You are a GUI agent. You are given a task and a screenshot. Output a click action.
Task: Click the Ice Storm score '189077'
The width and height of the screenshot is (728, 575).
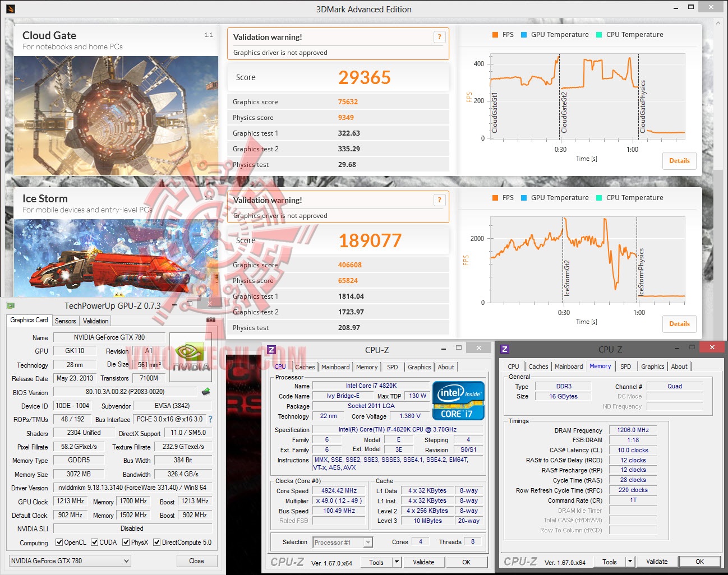tap(370, 240)
